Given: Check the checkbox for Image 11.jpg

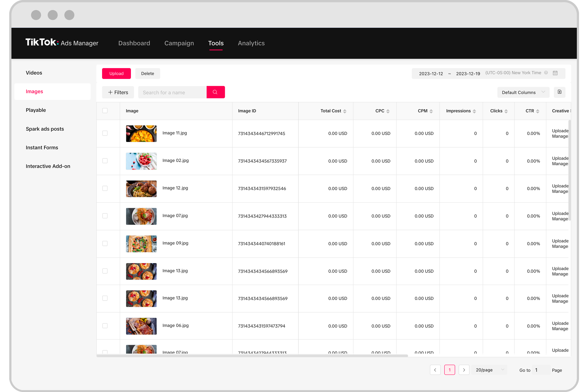Looking at the screenshot, I should [105, 133].
